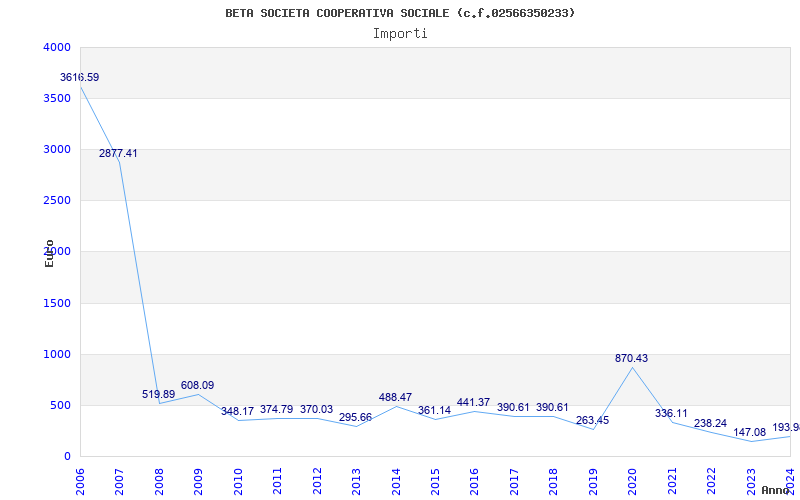Image resolution: width=800 pixels, height=500 pixels.
Task: Click the 2008 year label
Action: 159,481
